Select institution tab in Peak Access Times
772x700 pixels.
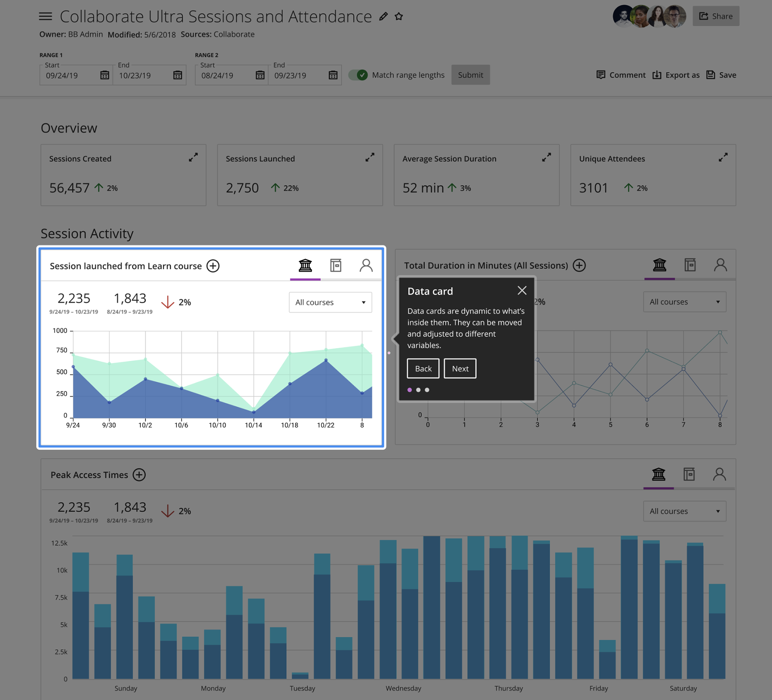coord(658,474)
